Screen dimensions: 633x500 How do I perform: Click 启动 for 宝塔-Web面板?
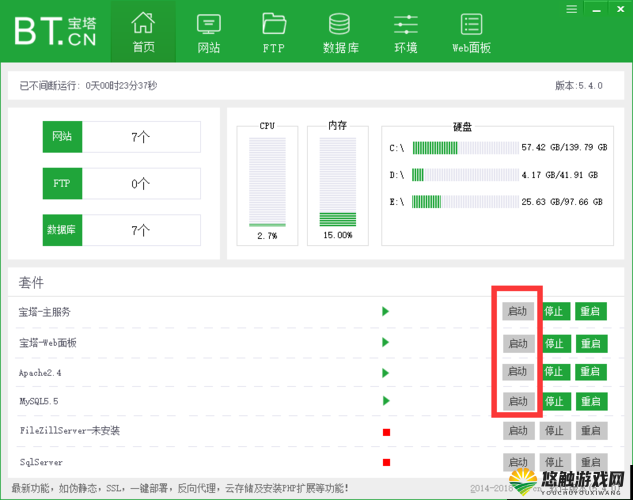[x=519, y=343]
